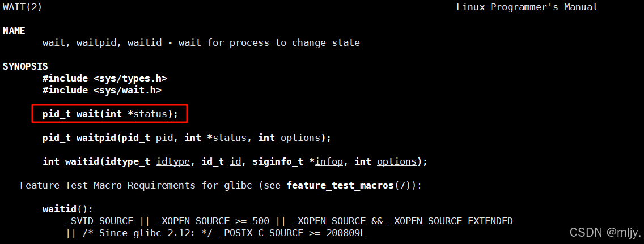Viewport: 644px width, 244px height.
Task: Select the SYNOPSIS section heading
Action: pyautogui.click(x=26, y=66)
